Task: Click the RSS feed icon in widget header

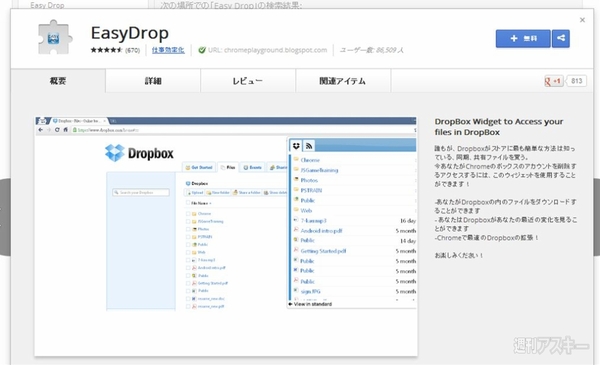Action: click(x=309, y=146)
